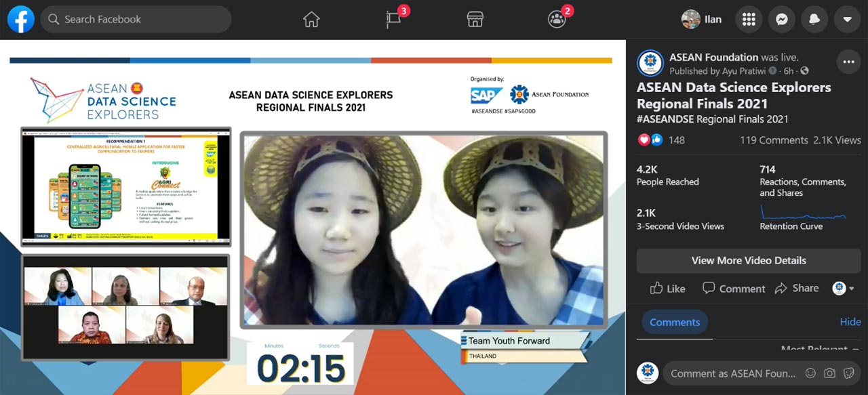This screenshot has height=395, width=868.
Task: Click the Home feed icon
Action: pyautogui.click(x=311, y=19)
